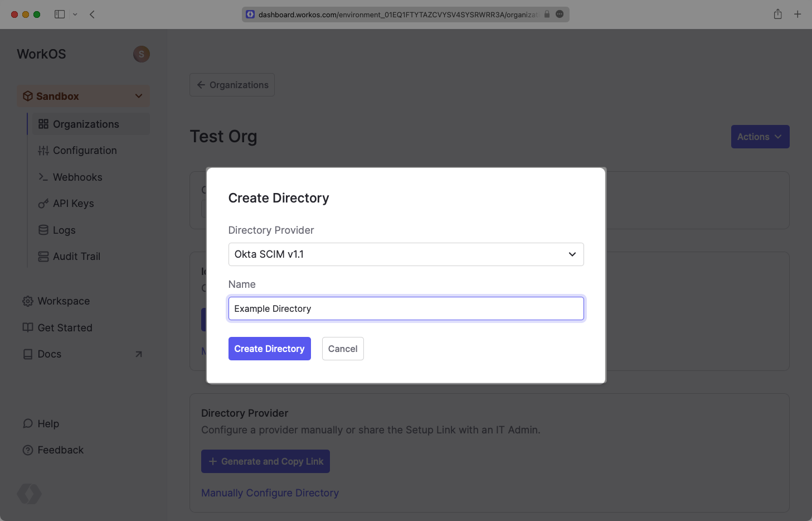The width and height of the screenshot is (812, 521).
Task: Click the directory Name input field
Action: point(406,308)
